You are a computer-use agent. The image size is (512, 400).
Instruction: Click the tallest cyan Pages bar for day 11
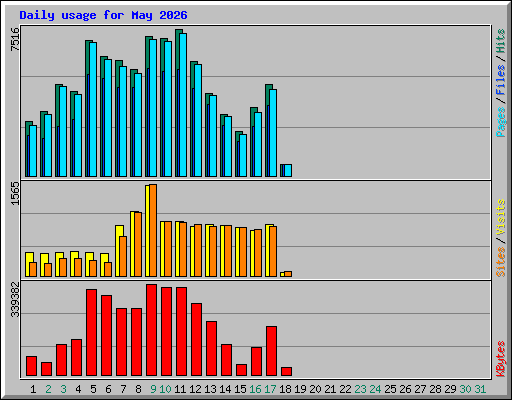(183, 105)
